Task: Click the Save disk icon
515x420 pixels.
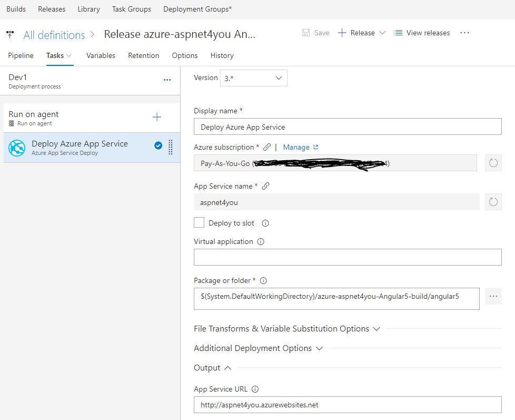Action: point(306,33)
